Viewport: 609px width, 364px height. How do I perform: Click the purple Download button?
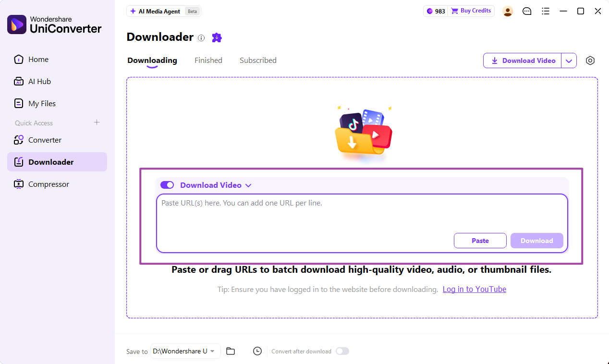pos(537,241)
